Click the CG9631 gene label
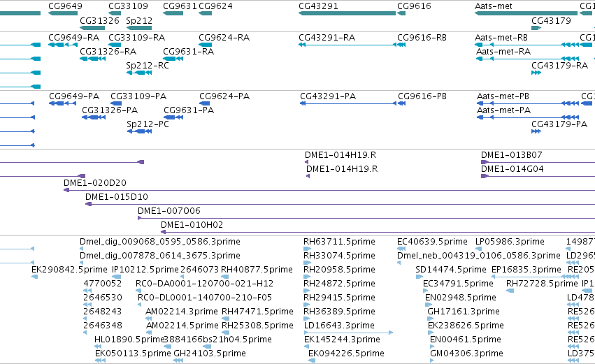595x364 pixels. coord(180,6)
